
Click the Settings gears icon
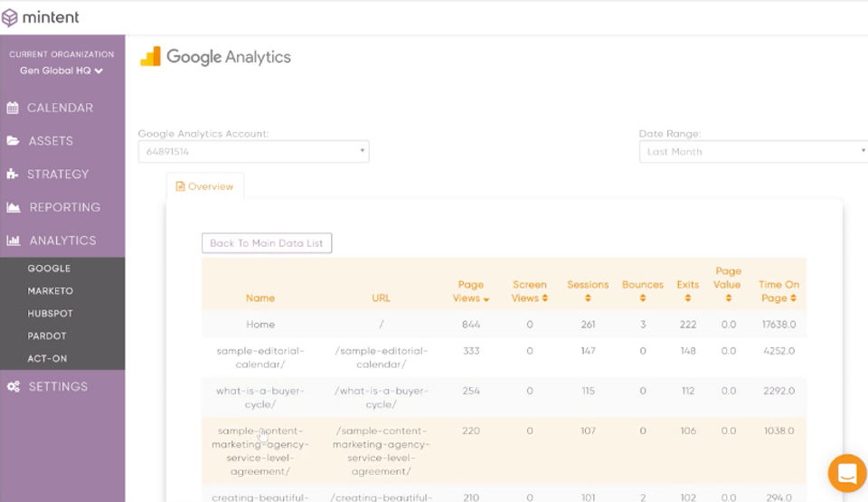(x=14, y=387)
